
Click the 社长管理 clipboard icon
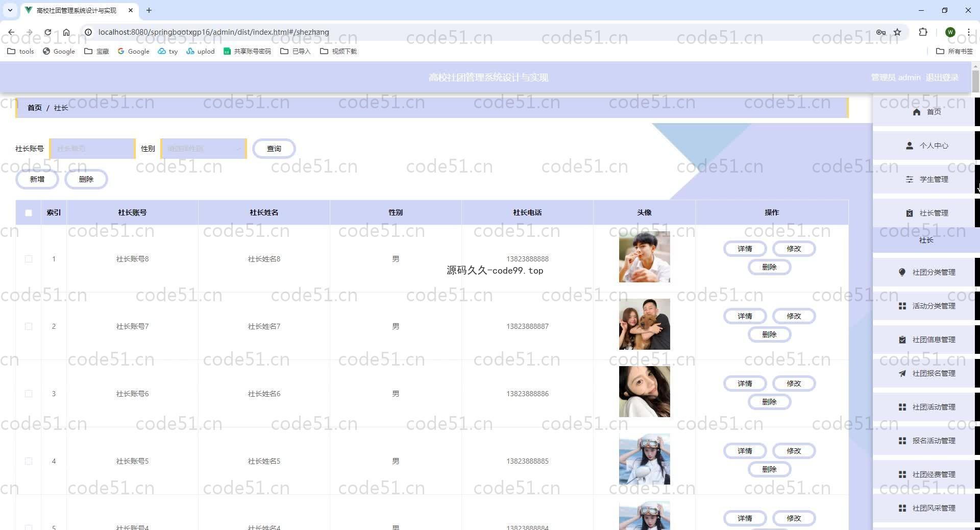[910, 213]
